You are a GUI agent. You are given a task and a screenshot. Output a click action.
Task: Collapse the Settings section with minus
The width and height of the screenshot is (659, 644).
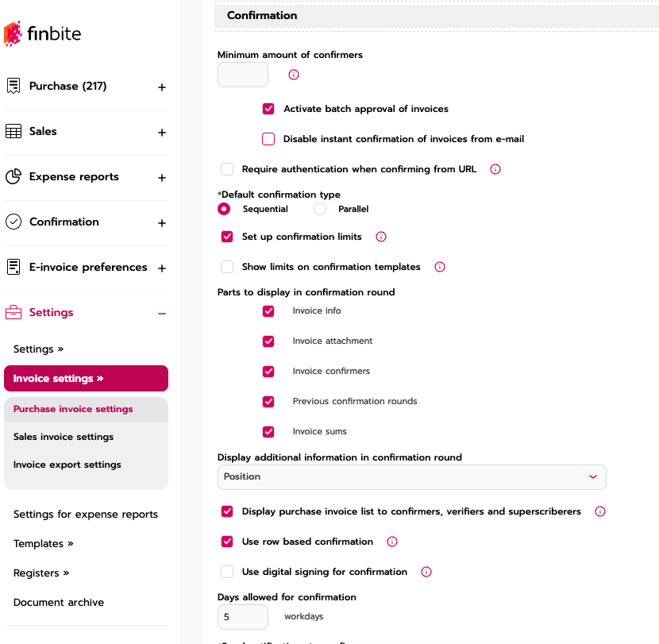pyautogui.click(x=162, y=313)
